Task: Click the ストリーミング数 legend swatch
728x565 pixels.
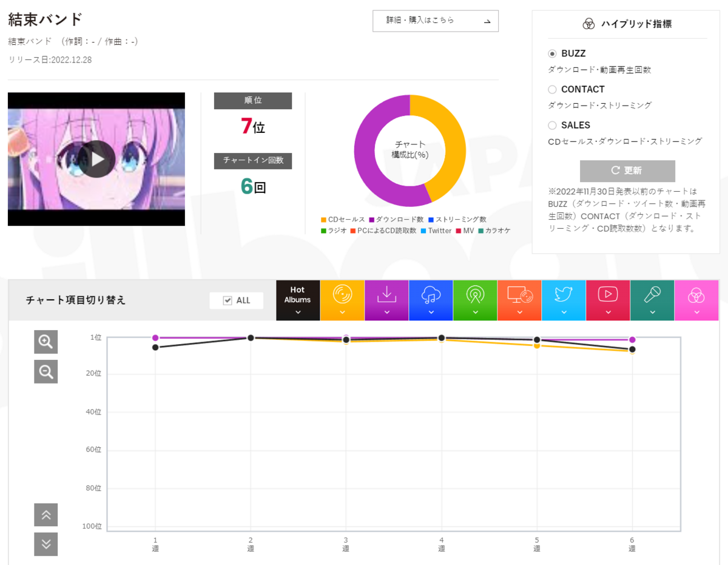Action: coord(431,220)
